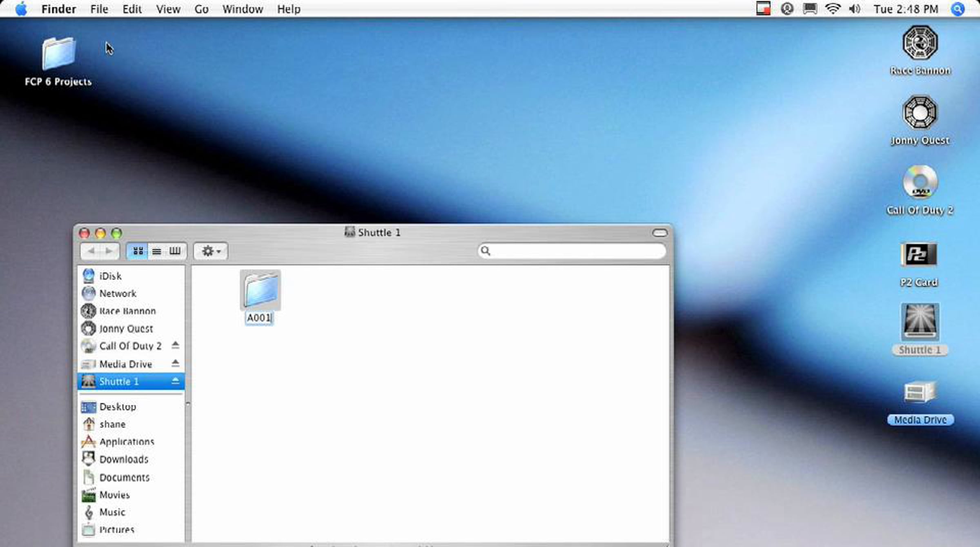This screenshot has height=547, width=980.
Task: Open the File menu
Action: pos(99,9)
